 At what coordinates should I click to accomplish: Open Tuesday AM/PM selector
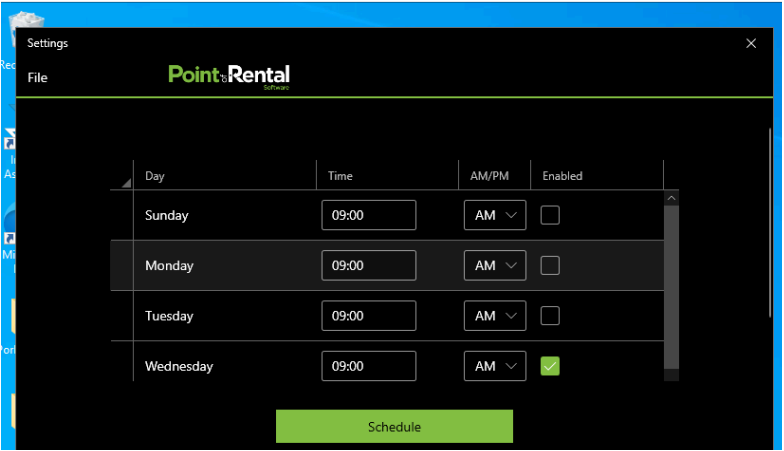pyautogui.click(x=495, y=316)
